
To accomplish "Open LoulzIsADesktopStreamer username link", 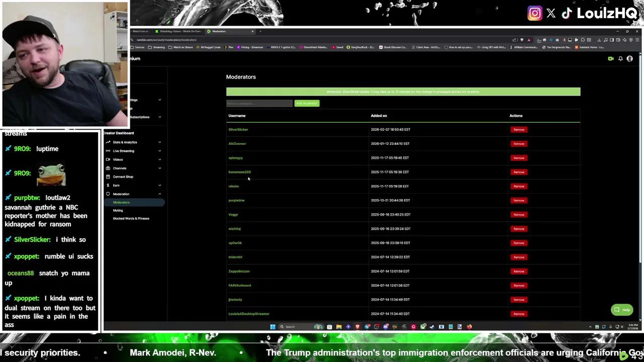I will (249, 314).
